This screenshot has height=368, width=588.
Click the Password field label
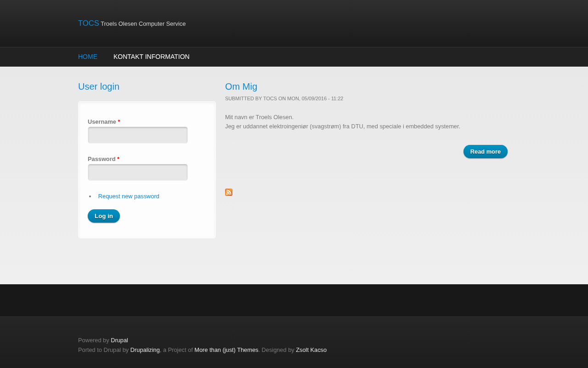[102, 159]
